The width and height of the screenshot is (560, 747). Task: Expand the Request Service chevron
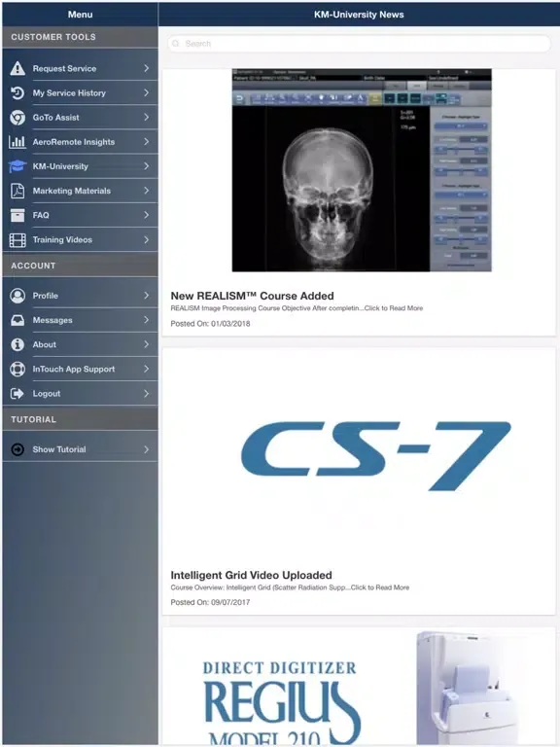point(146,69)
